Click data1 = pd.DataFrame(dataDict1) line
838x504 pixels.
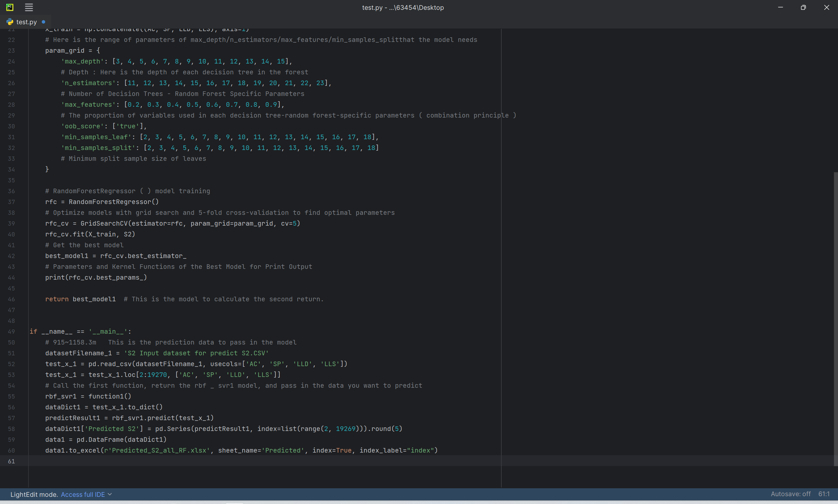[x=106, y=439]
